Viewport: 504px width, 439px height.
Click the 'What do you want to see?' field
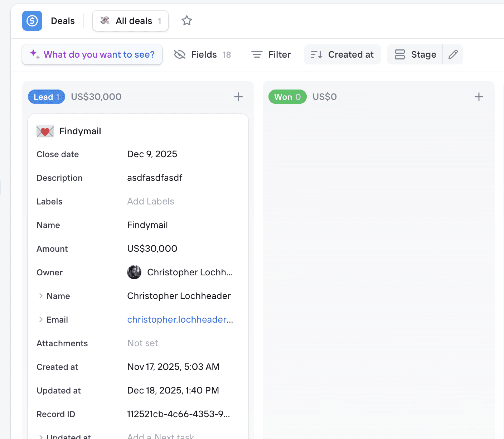(x=92, y=54)
